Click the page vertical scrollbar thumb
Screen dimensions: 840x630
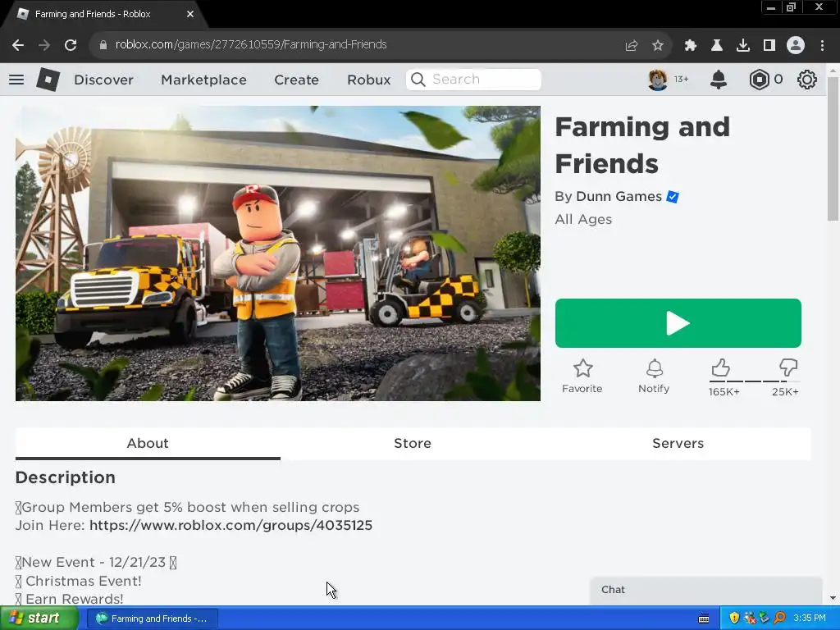coord(833,148)
